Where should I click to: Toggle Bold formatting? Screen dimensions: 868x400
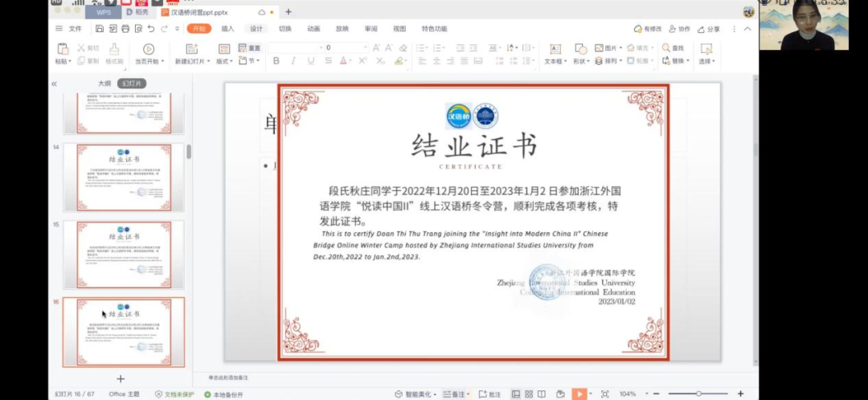pos(276,61)
